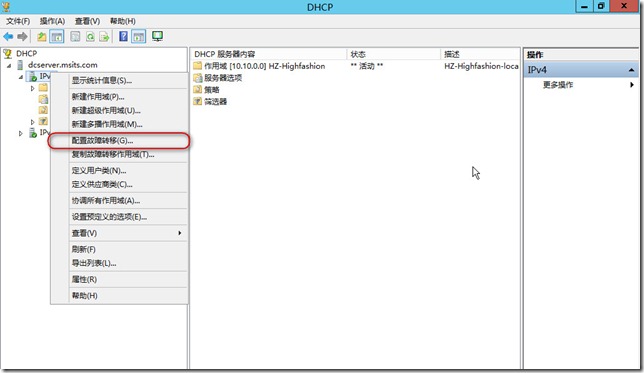Click the 策略 icon in content list

[x=198, y=90]
